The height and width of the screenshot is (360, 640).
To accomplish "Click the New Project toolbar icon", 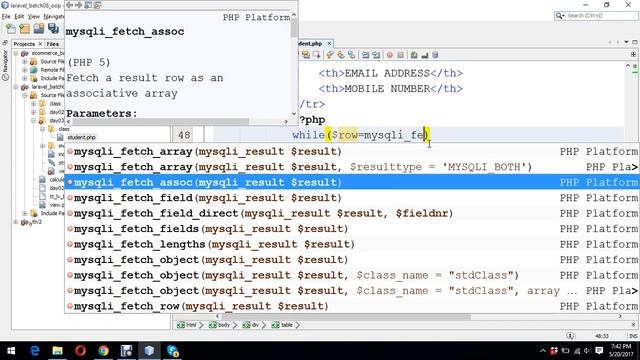I will coord(25,29).
